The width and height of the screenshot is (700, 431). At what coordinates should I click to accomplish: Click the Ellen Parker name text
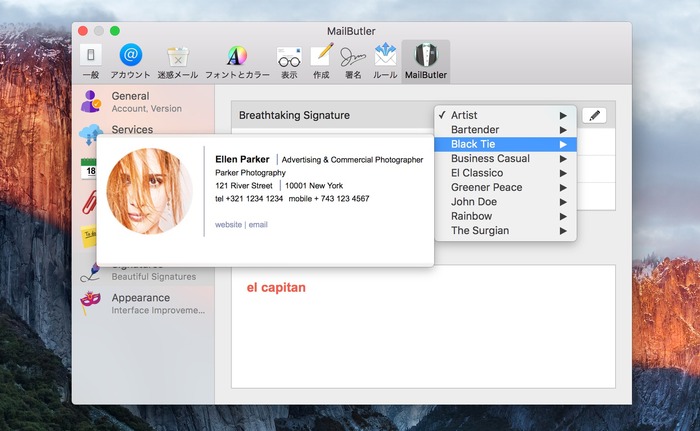click(242, 159)
